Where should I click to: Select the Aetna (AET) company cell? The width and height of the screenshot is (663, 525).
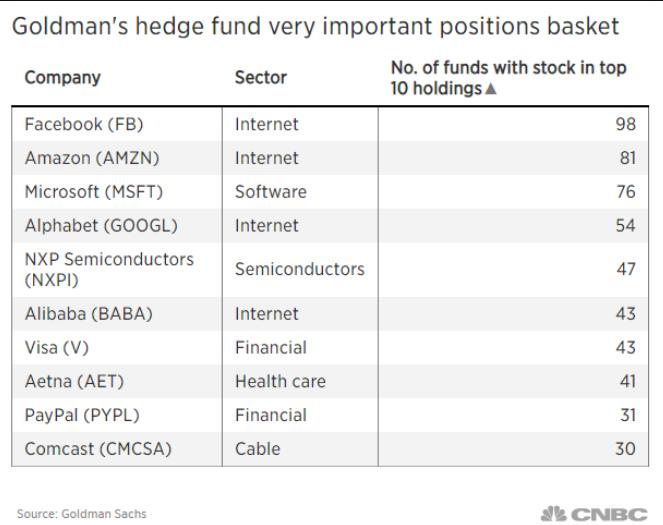click(x=117, y=381)
